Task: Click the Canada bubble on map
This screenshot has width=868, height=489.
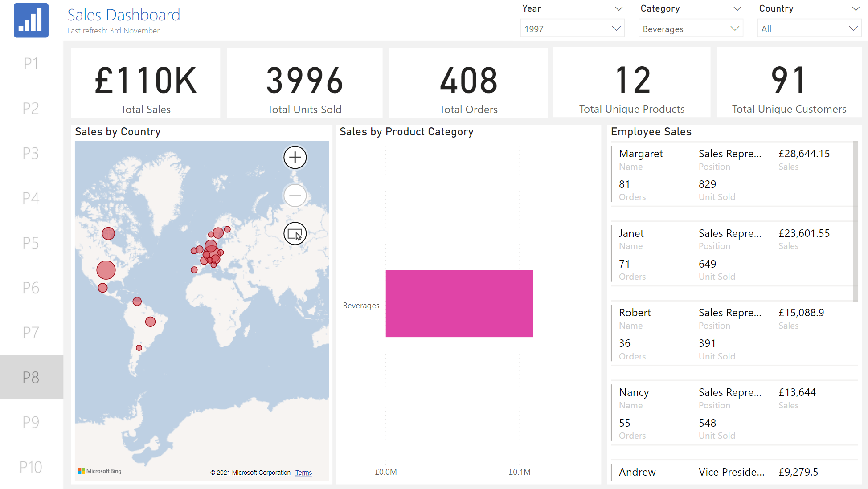Action: (108, 233)
